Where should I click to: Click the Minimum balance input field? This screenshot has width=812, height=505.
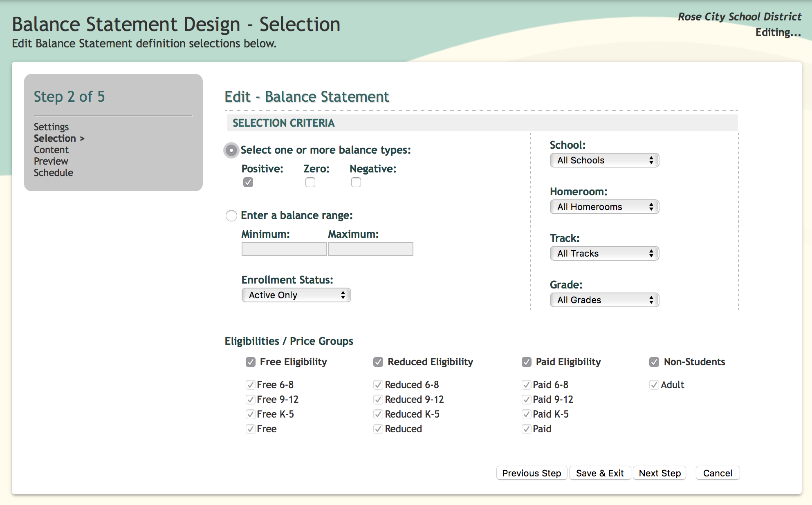pyautogui.click(x=284, y=249)
